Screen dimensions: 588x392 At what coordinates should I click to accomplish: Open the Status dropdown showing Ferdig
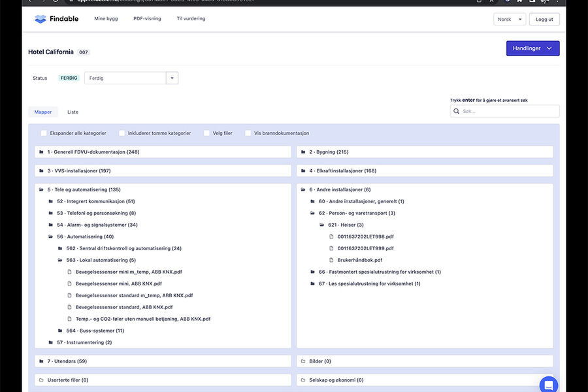pyautogui.click(x=172, y=78)
